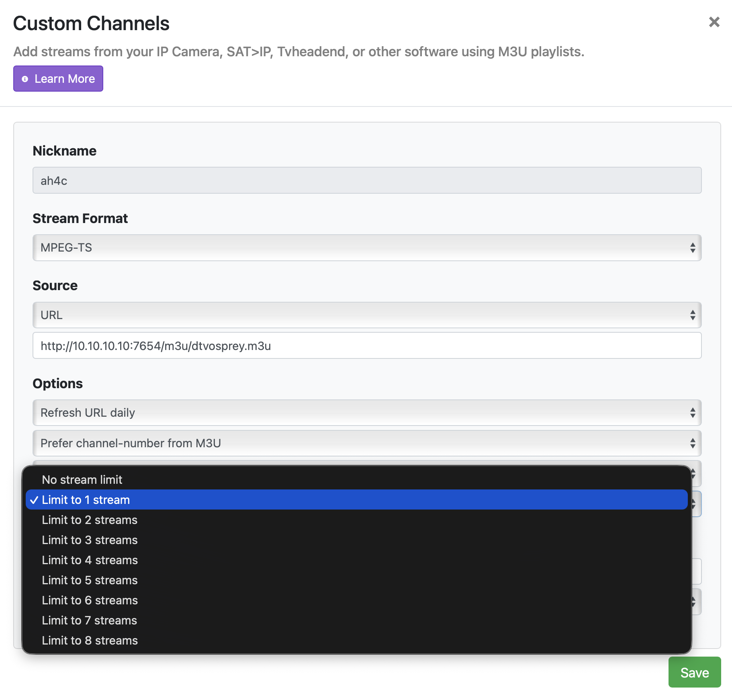Click the green Save button
The image size is (732, 700).
click(x=694, y=672)
